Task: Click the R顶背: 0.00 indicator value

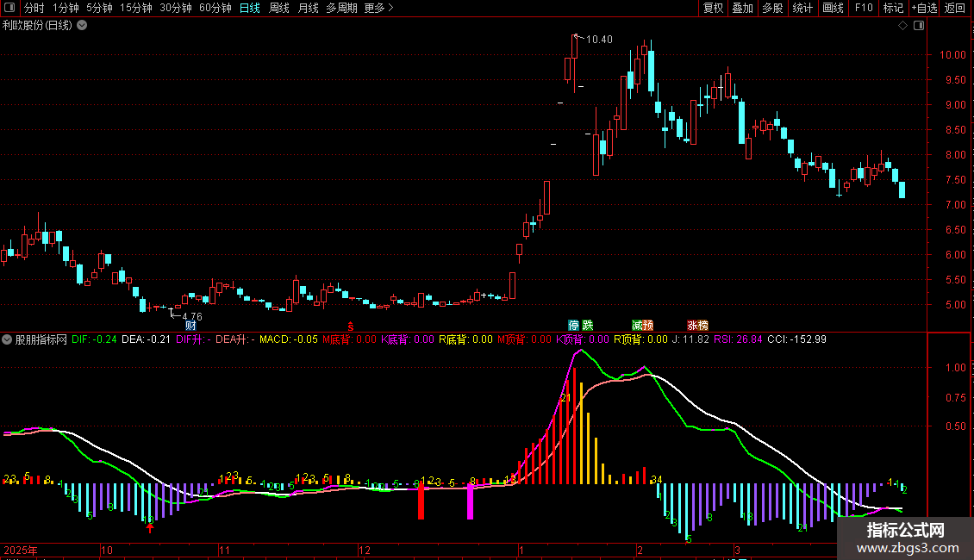Action: click(x=640, y=339)
